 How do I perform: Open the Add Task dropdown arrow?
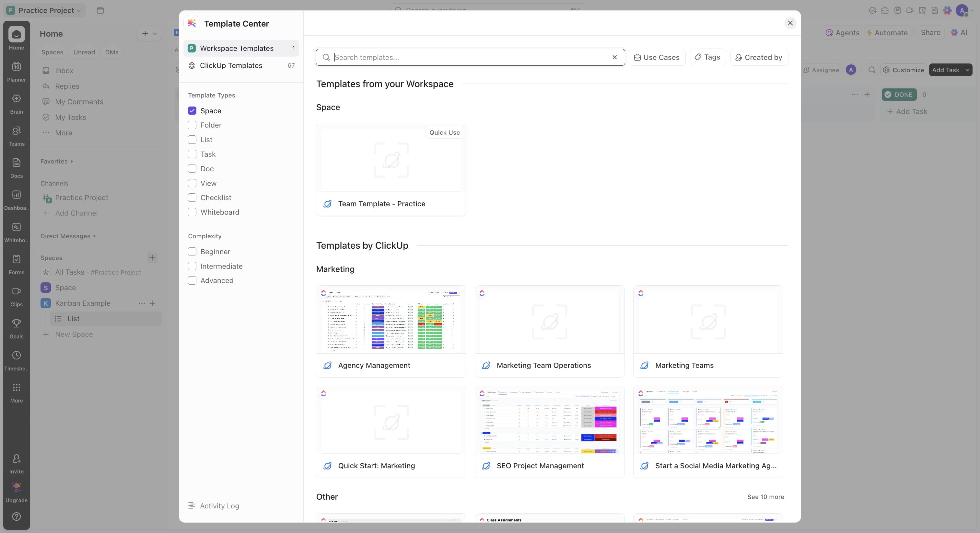[967, 70]
